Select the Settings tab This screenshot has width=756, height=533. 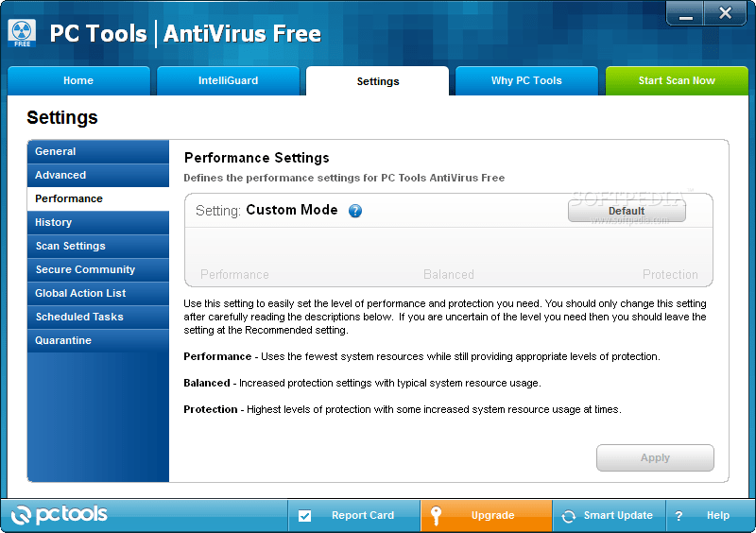377,81
